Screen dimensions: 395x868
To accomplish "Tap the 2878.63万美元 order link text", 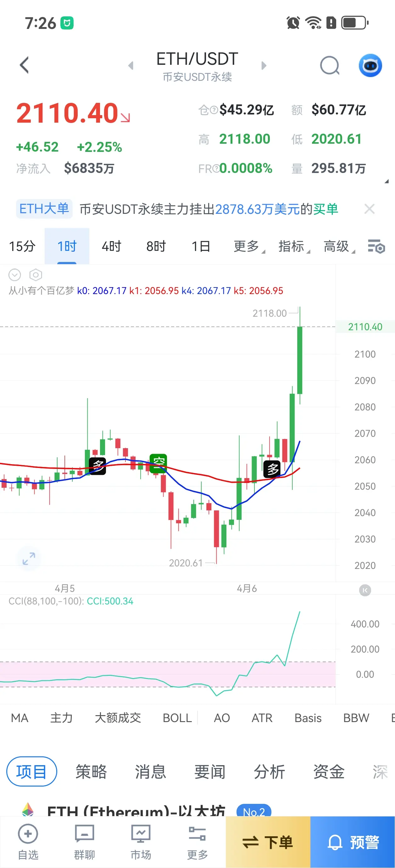I will 257,209.
